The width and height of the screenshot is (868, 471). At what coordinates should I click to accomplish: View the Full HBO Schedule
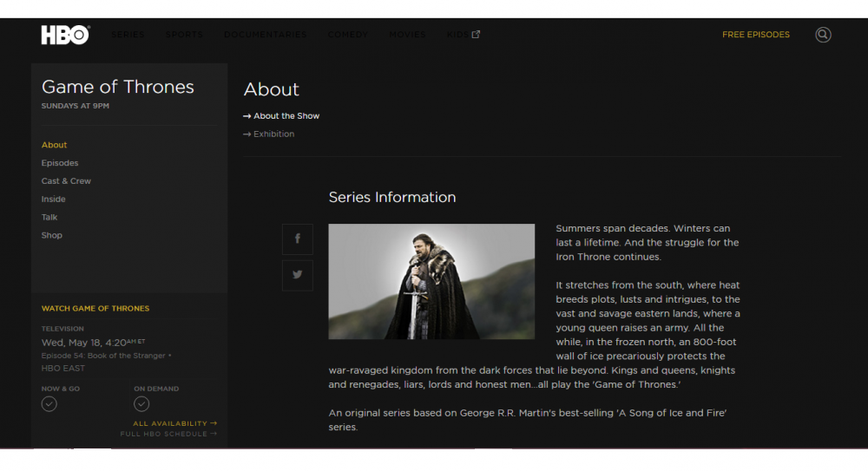tap(168, 434)
